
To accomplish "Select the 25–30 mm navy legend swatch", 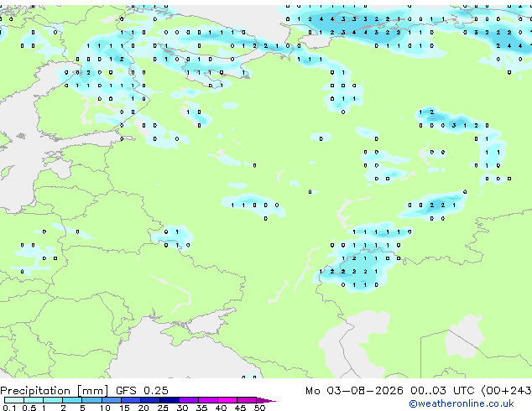I will point(170,400).
